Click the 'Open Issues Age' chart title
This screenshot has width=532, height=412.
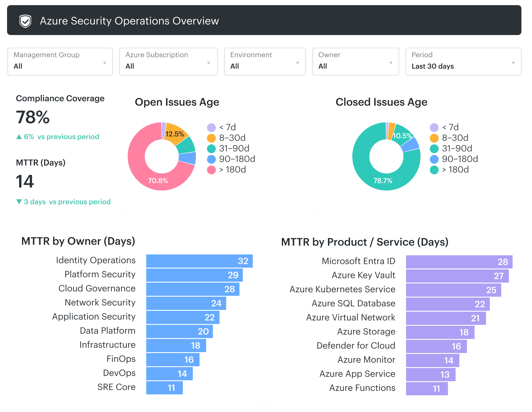click(177, 102)
